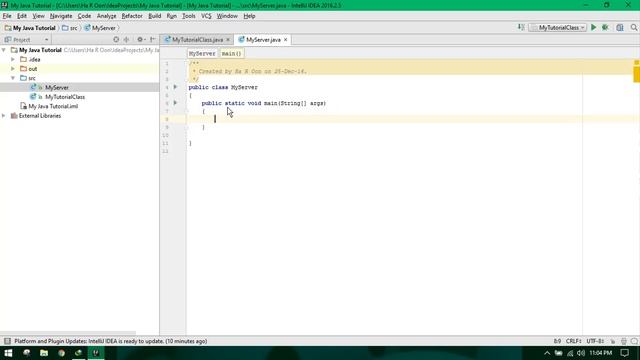
Task: Open the Run menu
Action: (x=171, y=16)
